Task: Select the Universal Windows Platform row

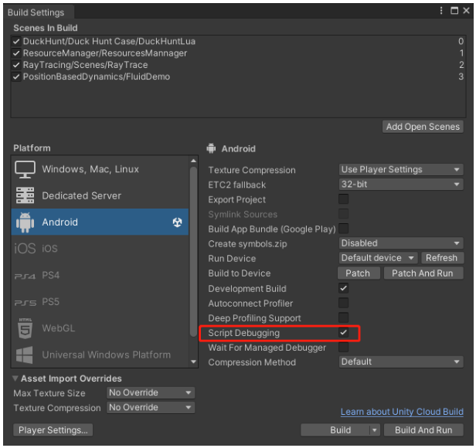Action: (x=100, y=355)
